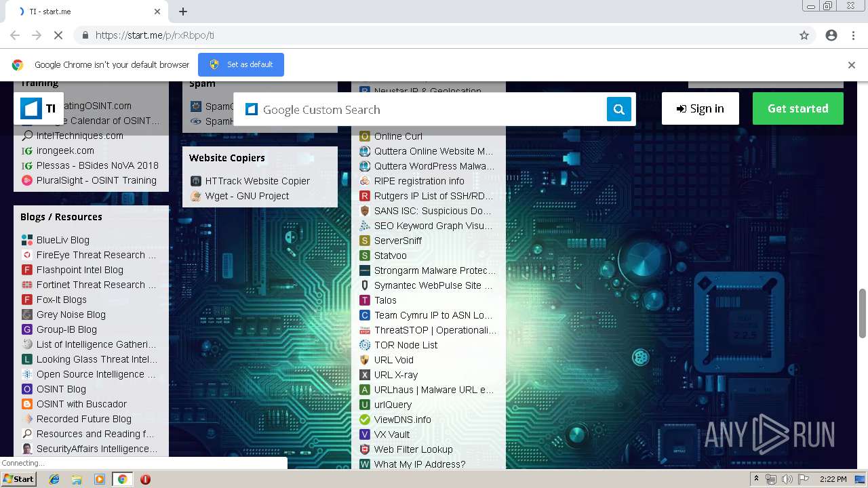This screenshot has width=868, height=488.
Task: Open SANS ISC: Suspicious Domains link
Action: [x=433, y=211]
